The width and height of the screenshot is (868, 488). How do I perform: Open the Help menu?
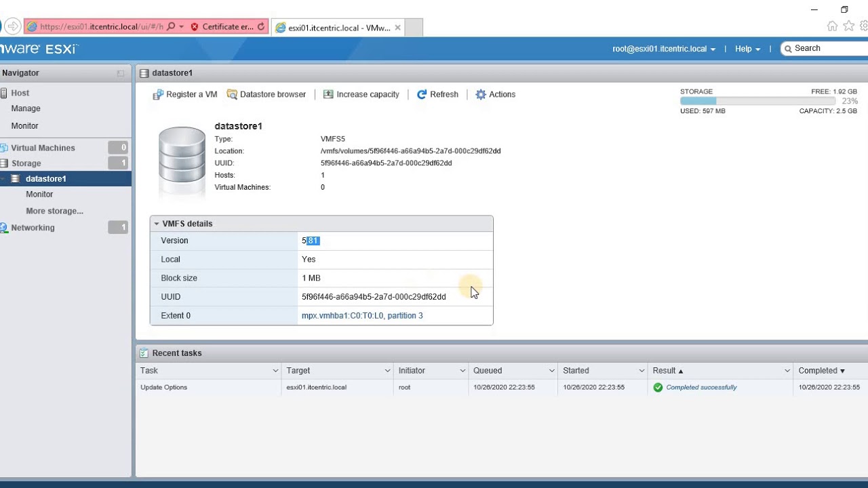tap(747, 49)
